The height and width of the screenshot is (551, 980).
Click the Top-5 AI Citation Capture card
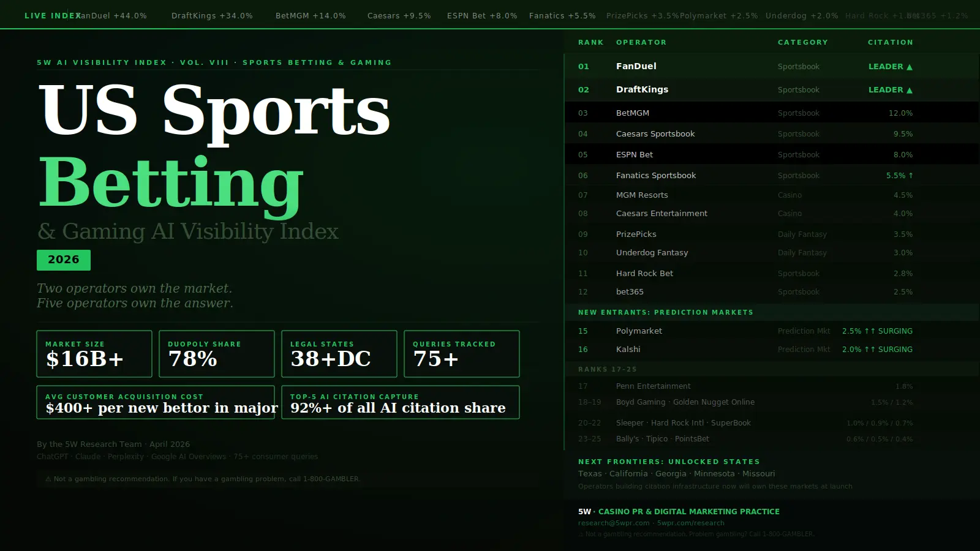click(x=401, y=402)
